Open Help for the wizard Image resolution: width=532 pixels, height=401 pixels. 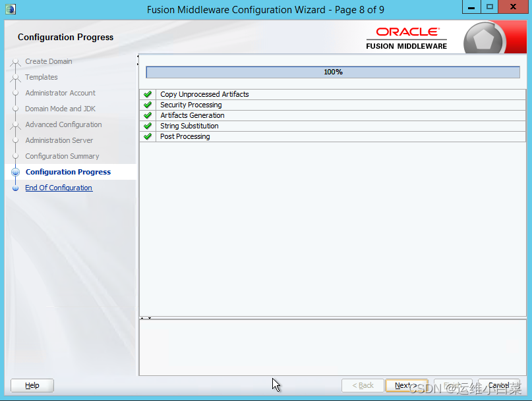pyautogui.click(x=32, y=385)
